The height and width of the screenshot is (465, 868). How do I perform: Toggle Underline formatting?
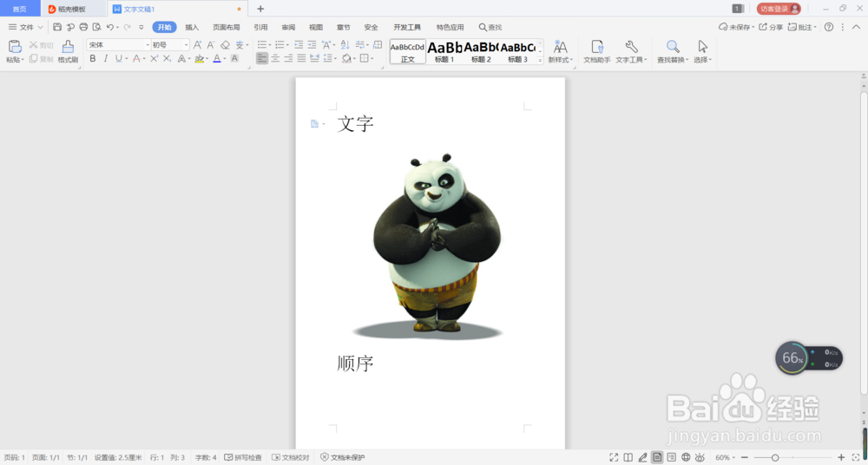118,58
